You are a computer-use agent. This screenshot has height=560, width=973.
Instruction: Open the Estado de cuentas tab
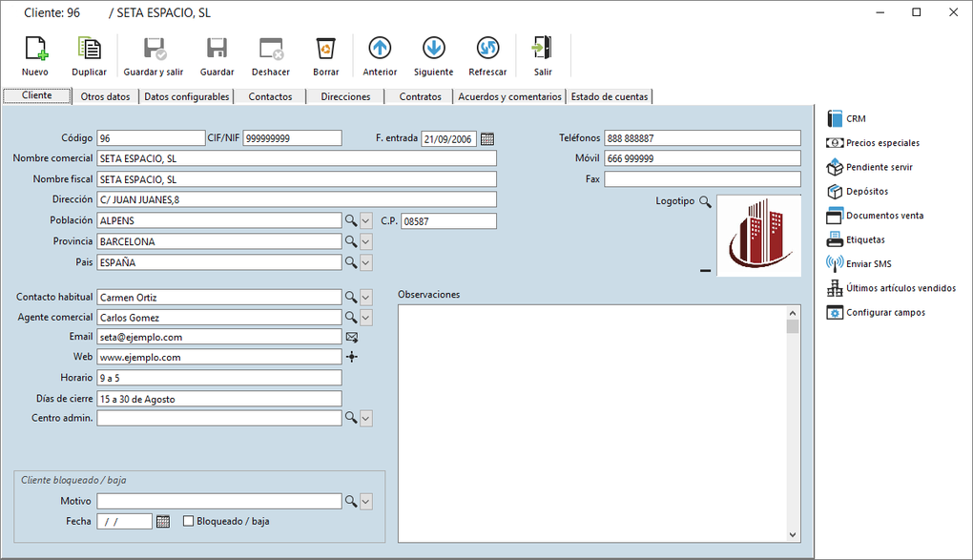[x=609, y=96]
